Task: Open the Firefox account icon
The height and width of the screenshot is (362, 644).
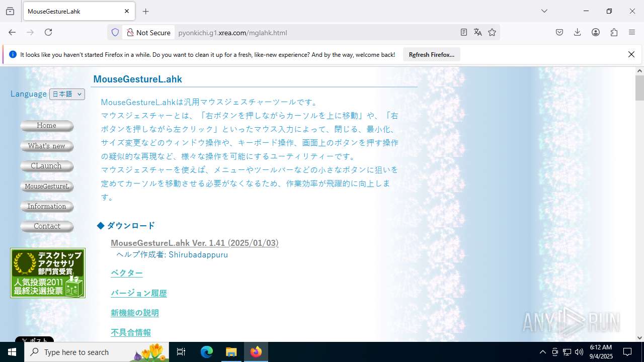Action: pyautogui.click(x=596, y=32)
